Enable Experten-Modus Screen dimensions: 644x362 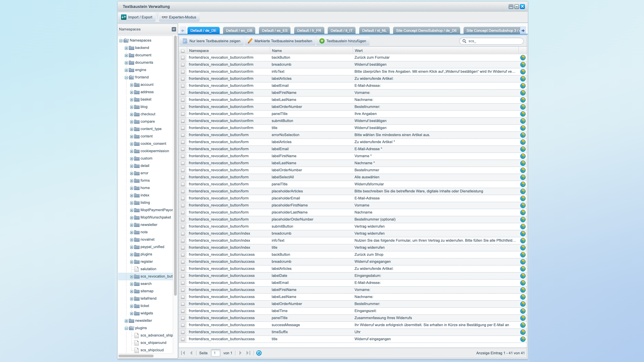tap(179, 17)
